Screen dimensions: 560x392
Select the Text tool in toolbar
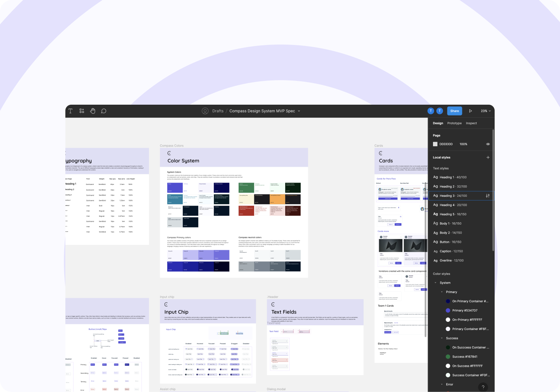click(x=71, y=111)
